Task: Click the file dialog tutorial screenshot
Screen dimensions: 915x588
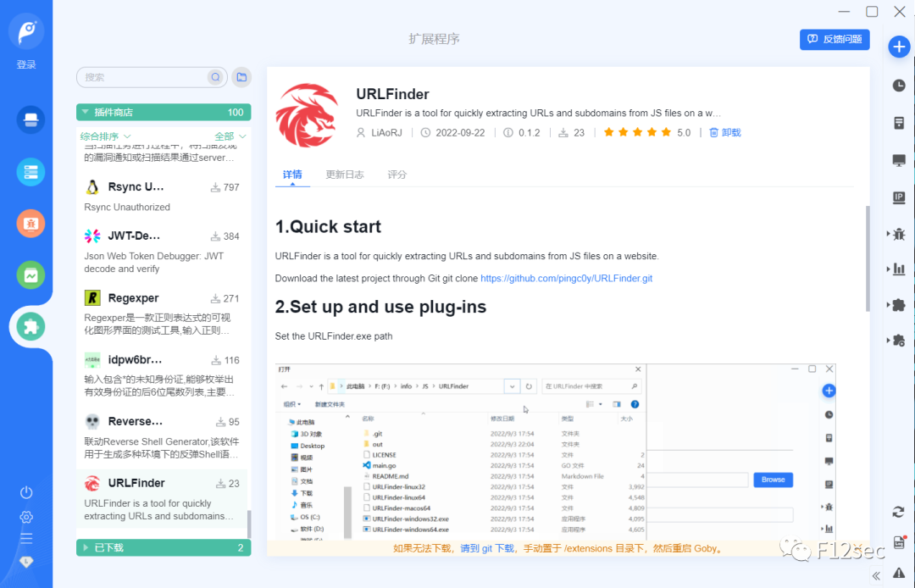Action: click(556, 452)
